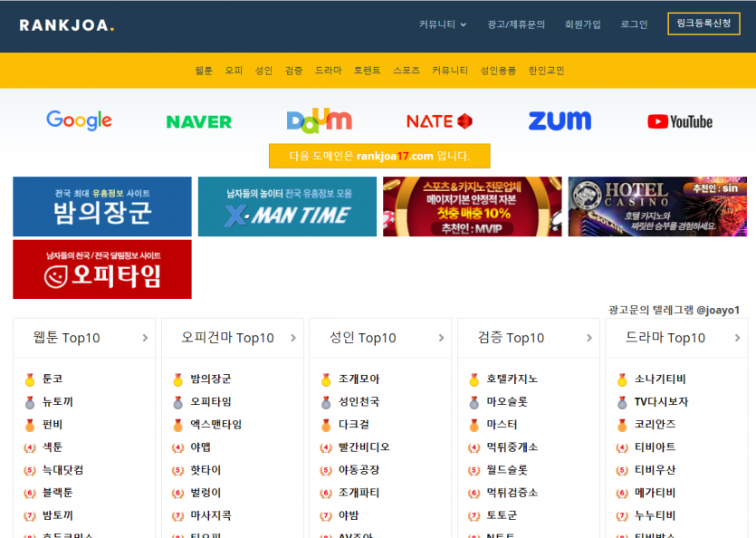Open the NAVER logo link
The height and width of the screenshot is (538, 756).
click(198, 121)
